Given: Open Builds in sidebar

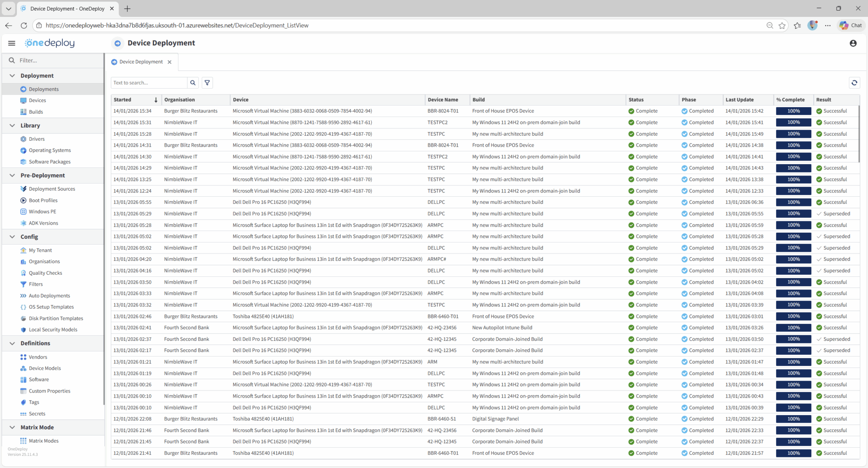Looking at the screenshot, I should coord(36,112).
